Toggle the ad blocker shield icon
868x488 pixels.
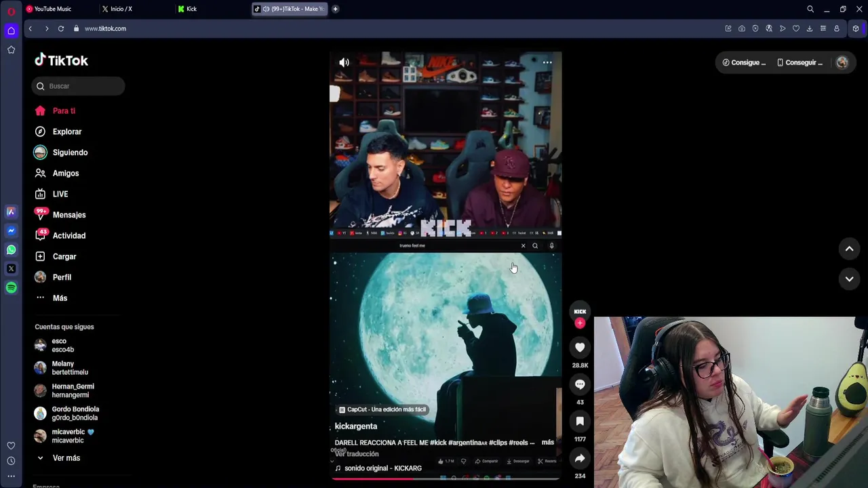point(755,28)
